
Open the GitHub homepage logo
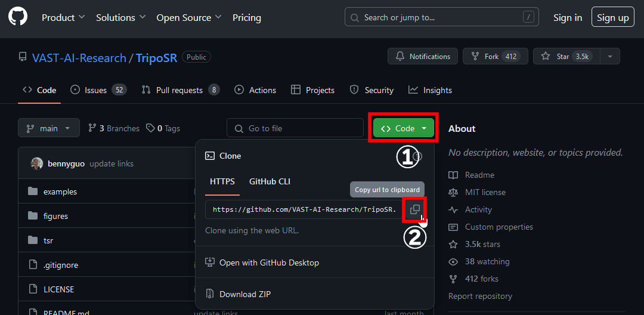click(18, 17)
